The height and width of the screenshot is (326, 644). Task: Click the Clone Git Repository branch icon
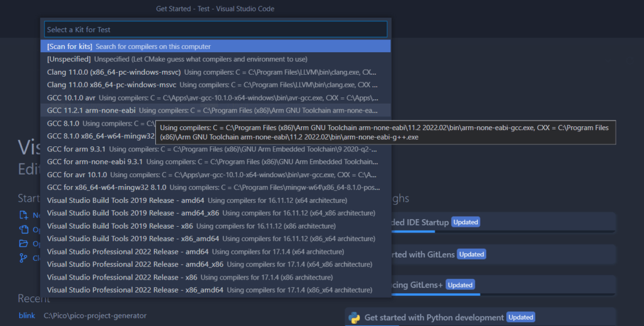pyautogui.click(x=23, y=258)
